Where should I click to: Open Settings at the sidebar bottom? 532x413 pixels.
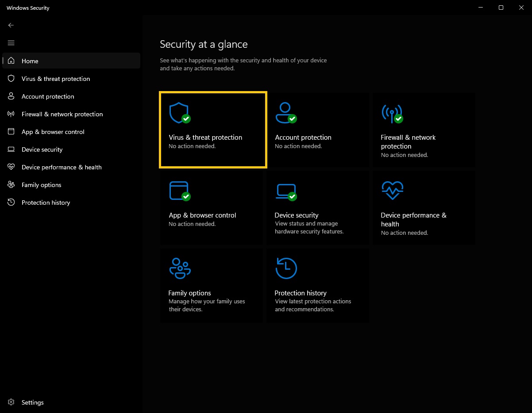(x=32, y=402)
